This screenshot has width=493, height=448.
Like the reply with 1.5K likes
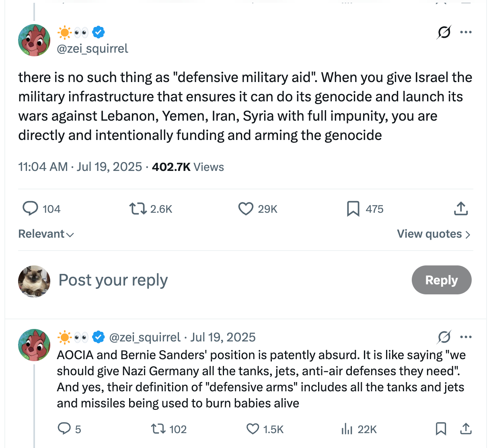tap(253, 429)
